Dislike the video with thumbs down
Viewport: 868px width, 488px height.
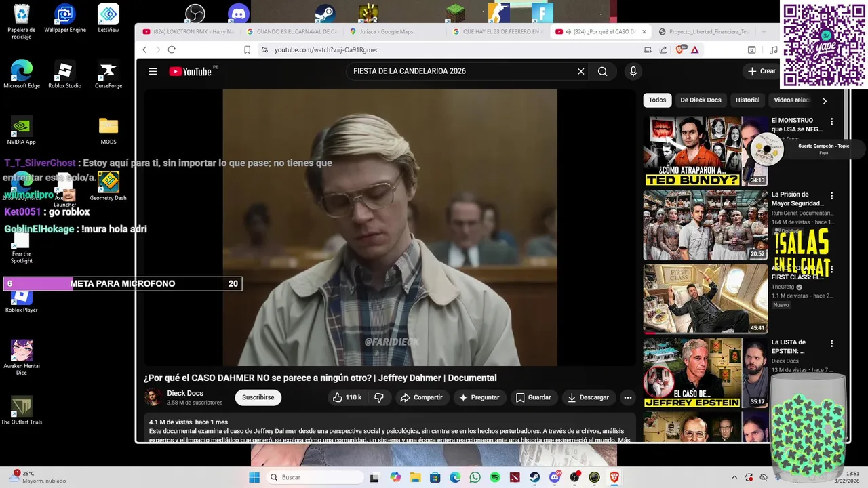pyautogui.click(x=379, y=397)
